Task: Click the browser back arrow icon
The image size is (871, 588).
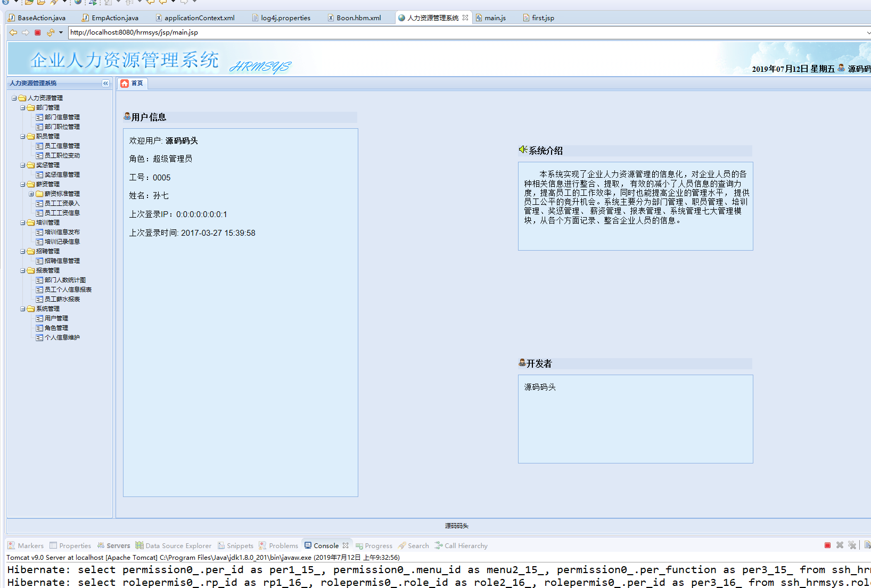Action: click(x=13, y=32)
